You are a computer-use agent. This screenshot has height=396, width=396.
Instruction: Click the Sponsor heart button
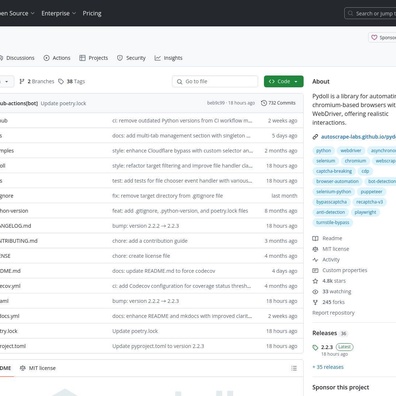point(383,37)
